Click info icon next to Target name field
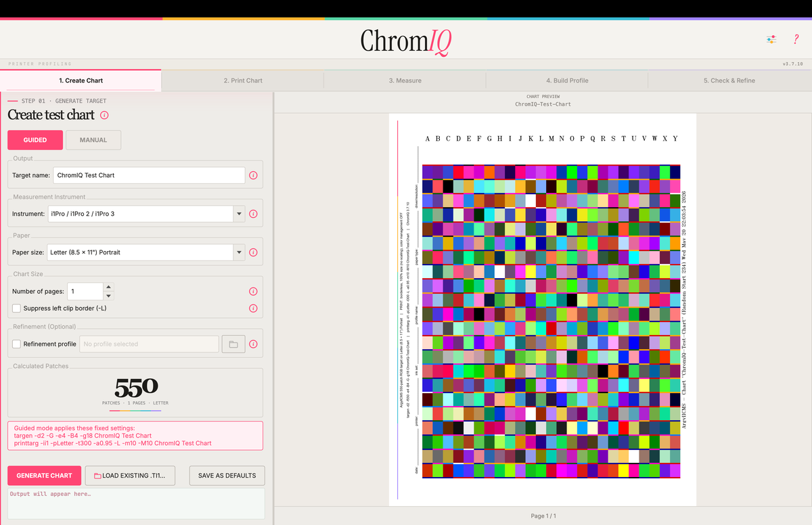This screenshot has width=812, height=525. [253, 175]
